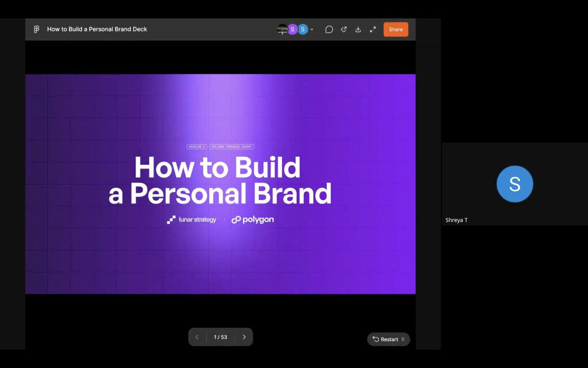588x368 pixels.
Task: Click the polygon logo on slide
Action: tap(253, 220)
